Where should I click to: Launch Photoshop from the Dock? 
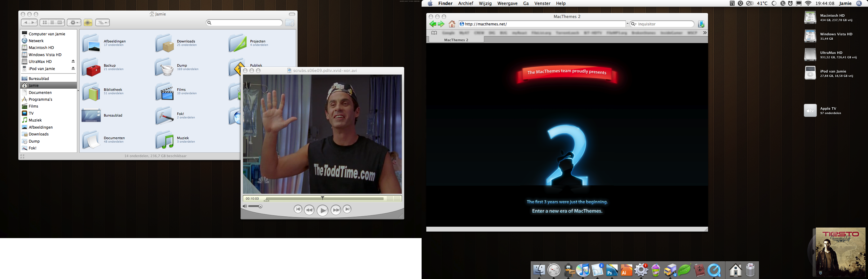[612, 270]
